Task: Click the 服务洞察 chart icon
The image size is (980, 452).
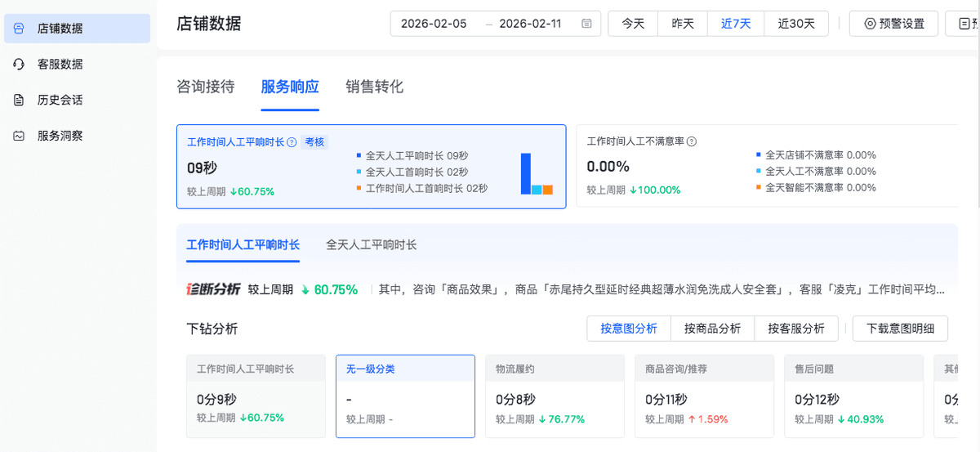Action: [19, 136]
